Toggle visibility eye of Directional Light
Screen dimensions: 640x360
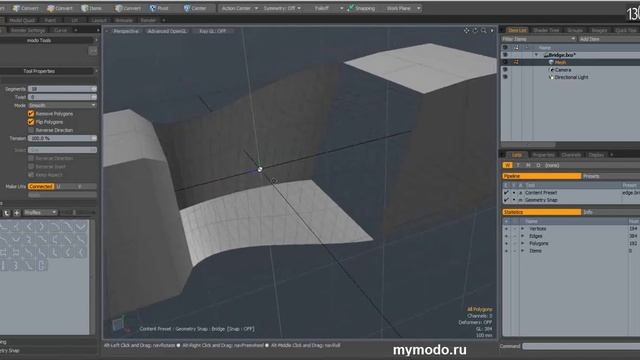pyautogui.click(x=505, y=77)
